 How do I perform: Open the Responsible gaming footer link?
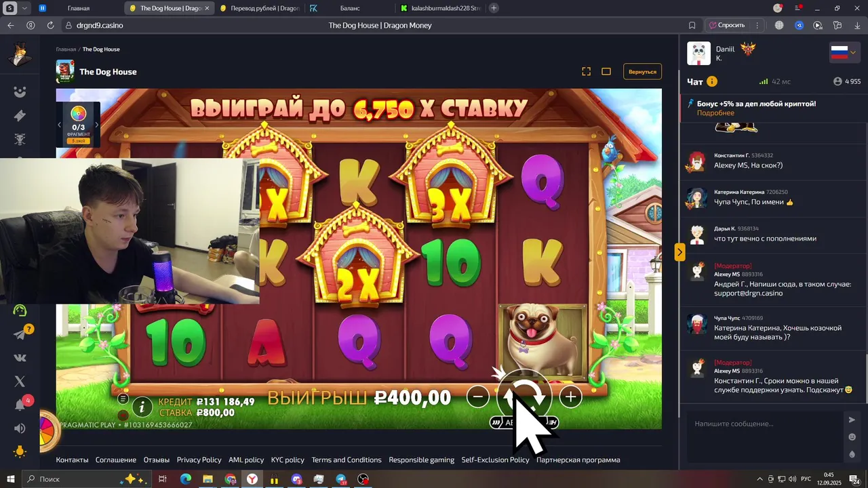(422, 460)
